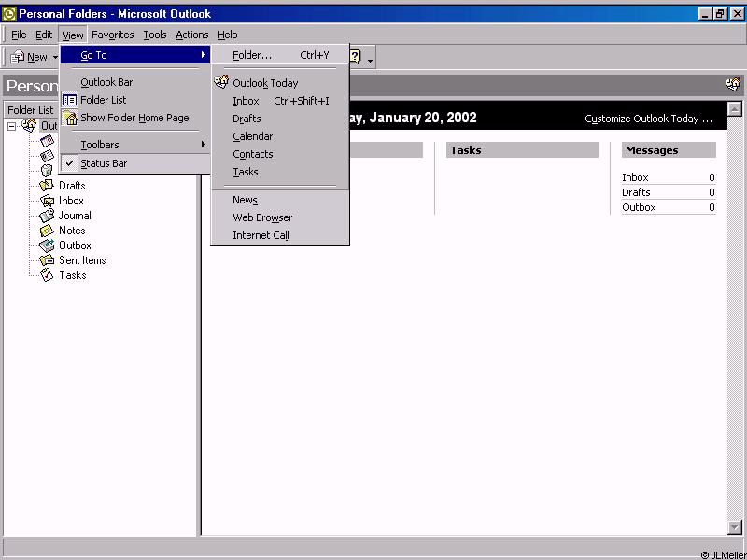
Task: Open the File menu
Action: pos(19,35)
